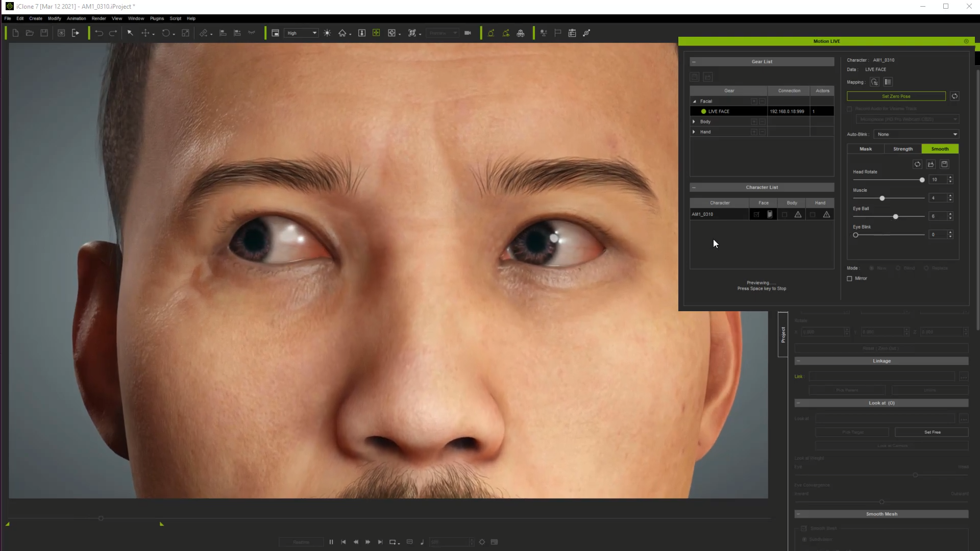980x551 pixels.
Task: Open the Render menu
Action: pos(99,18)
